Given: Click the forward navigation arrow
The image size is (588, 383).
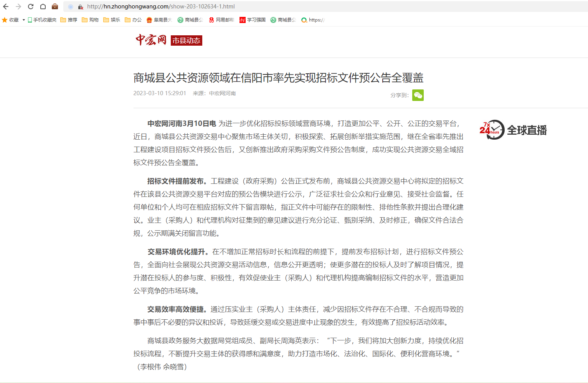Looking at the screenshot, I should point(18,7).
